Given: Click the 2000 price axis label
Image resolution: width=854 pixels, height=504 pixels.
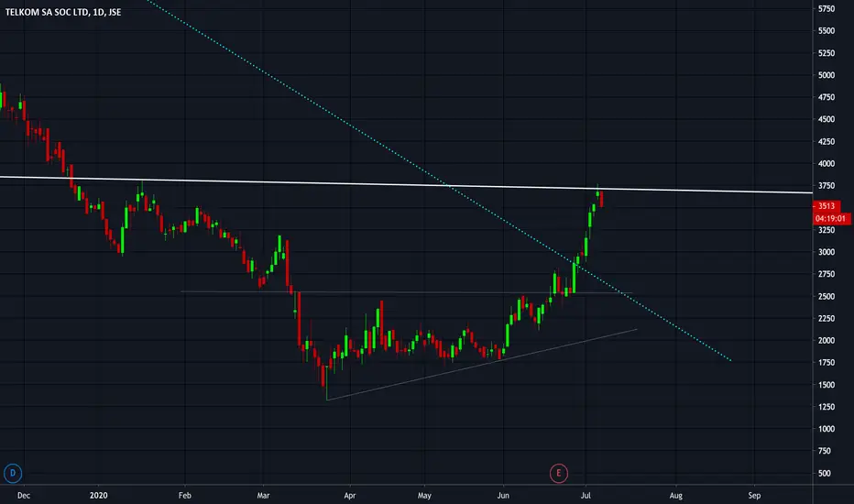Looking at the screenshot, I should (x=827, y=341).
